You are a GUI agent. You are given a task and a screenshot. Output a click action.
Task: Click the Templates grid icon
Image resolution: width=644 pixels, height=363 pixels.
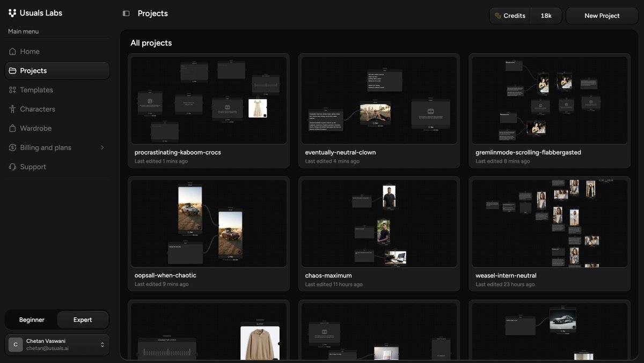12,90
